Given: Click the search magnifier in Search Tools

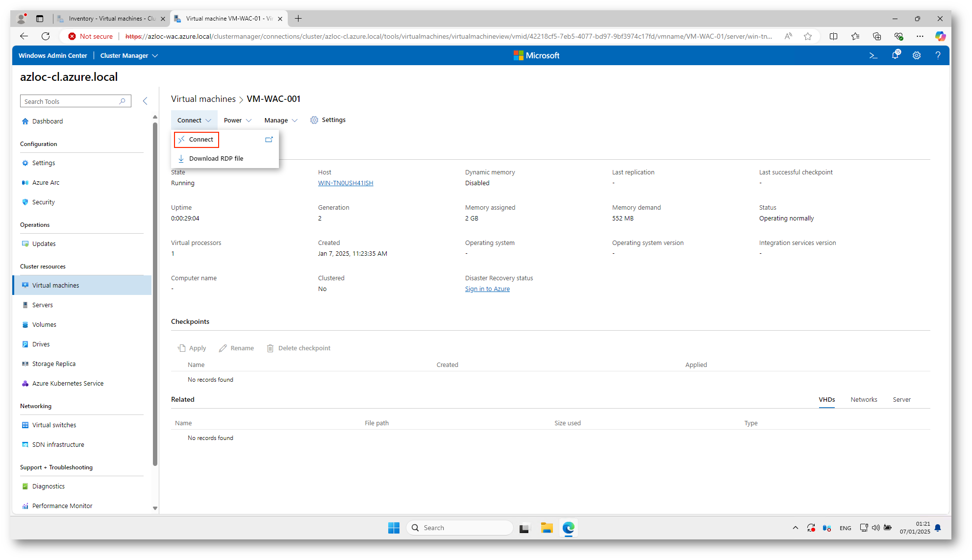Looking at the screenshot, I should [x=122, y=101].
